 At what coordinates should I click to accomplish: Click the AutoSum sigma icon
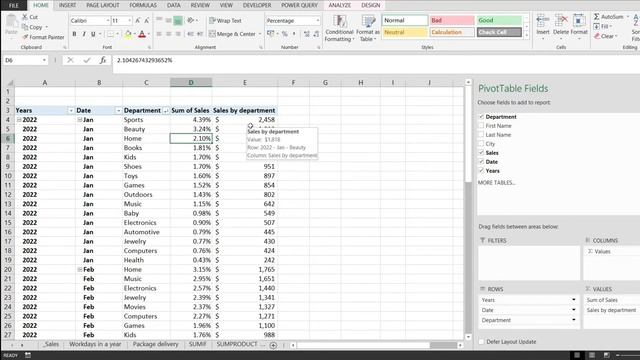(597, 17)
